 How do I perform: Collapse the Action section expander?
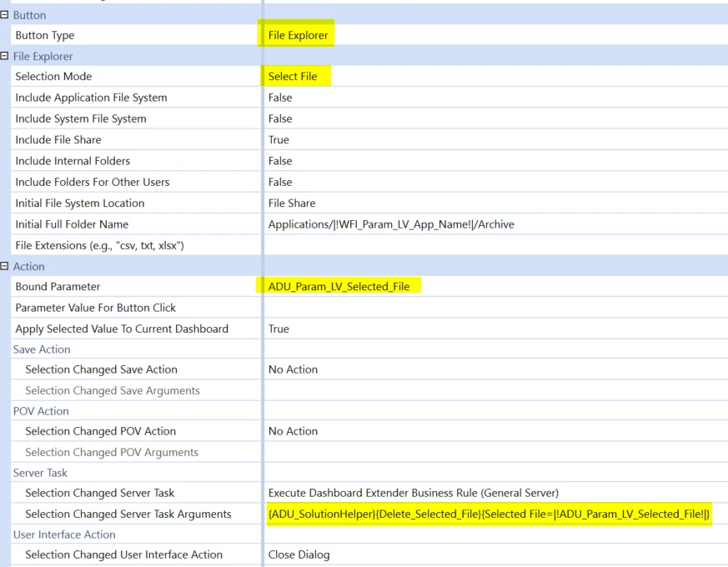(x=5, y=266)
